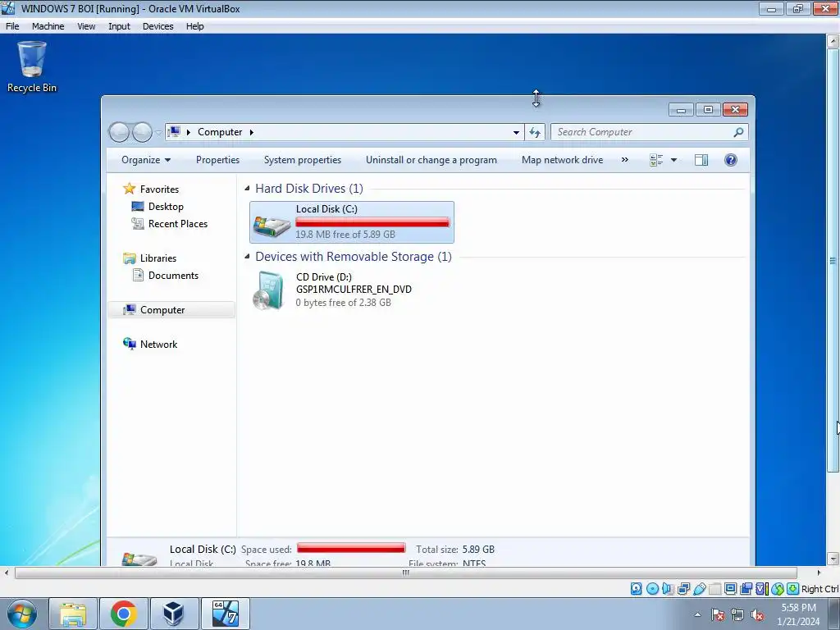Open the VirtualBox File menu
Image resolution: width=840 pixels, height=630 pixels.
click(x=12, y=26)
